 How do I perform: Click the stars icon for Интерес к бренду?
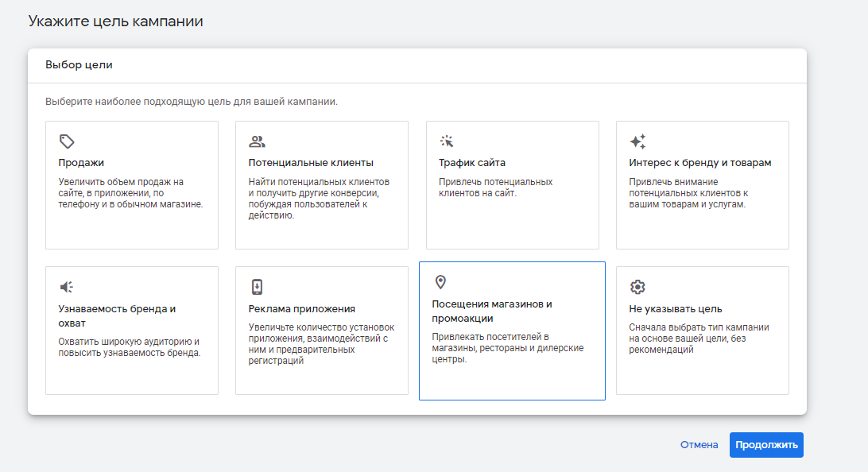(637, 141)
